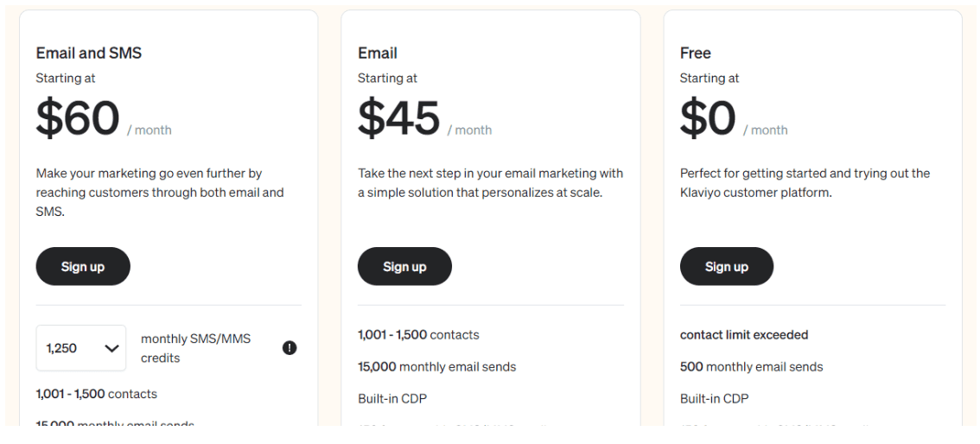
Task: Sign up for the Email and SMS plan
Action: click(x=83, y=267)
